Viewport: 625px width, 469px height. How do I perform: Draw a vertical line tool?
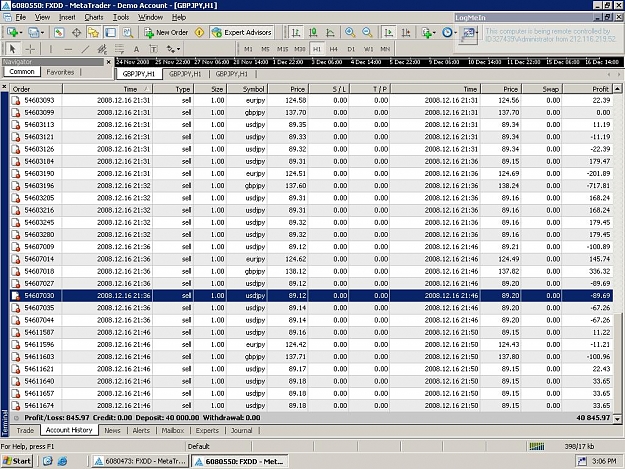pyautogui.click(x=51, y=49)
